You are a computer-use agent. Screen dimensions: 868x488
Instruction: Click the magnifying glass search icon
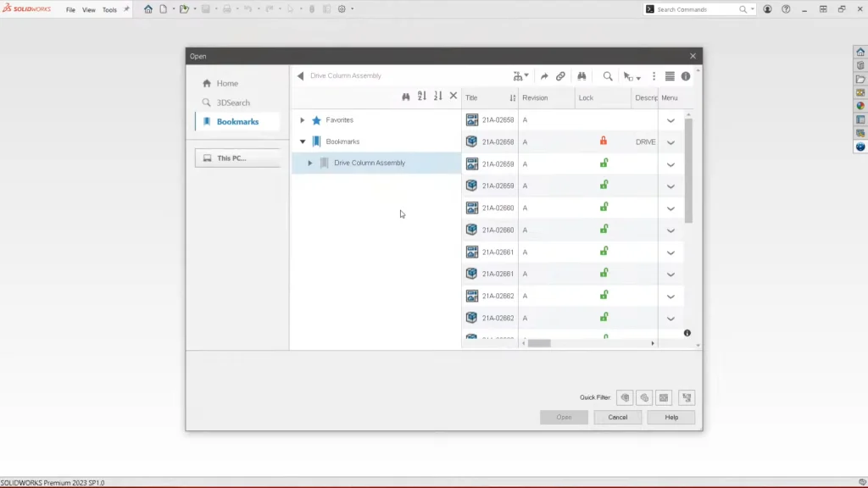click(608, 76)
